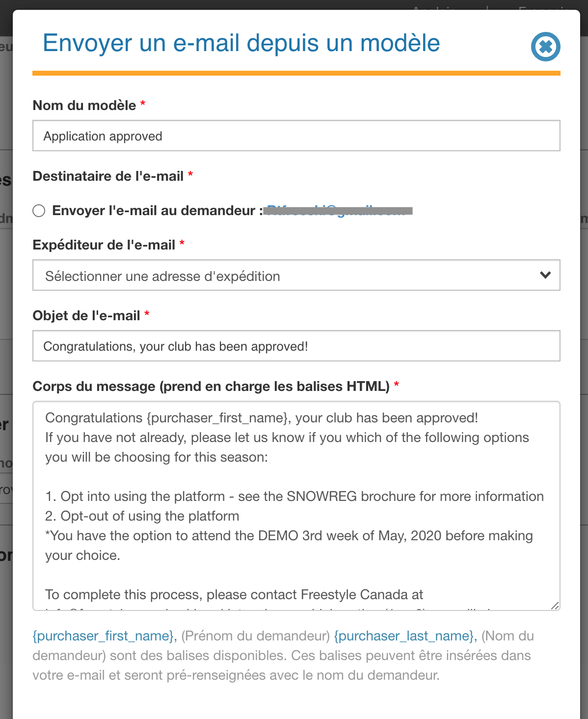Place the cursor on SNOWREG in the message body
The width and height of the screenshot is (588, 719).
coord(321,497)
